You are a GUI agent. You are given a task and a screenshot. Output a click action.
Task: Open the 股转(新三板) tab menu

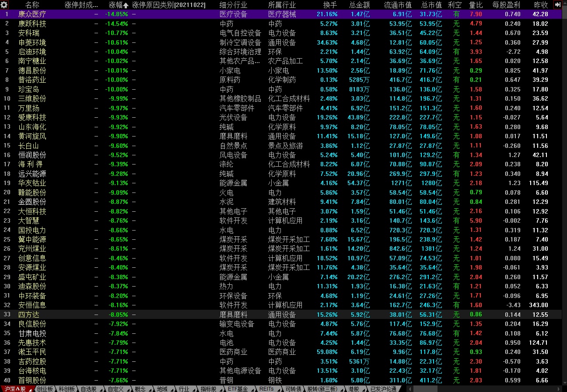click(325, 388)
